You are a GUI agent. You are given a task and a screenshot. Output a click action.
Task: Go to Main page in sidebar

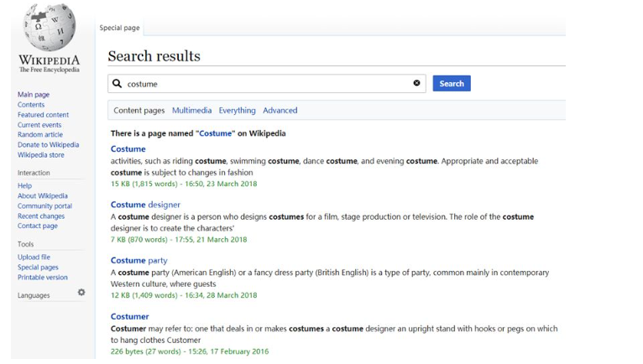coord(34,94)
